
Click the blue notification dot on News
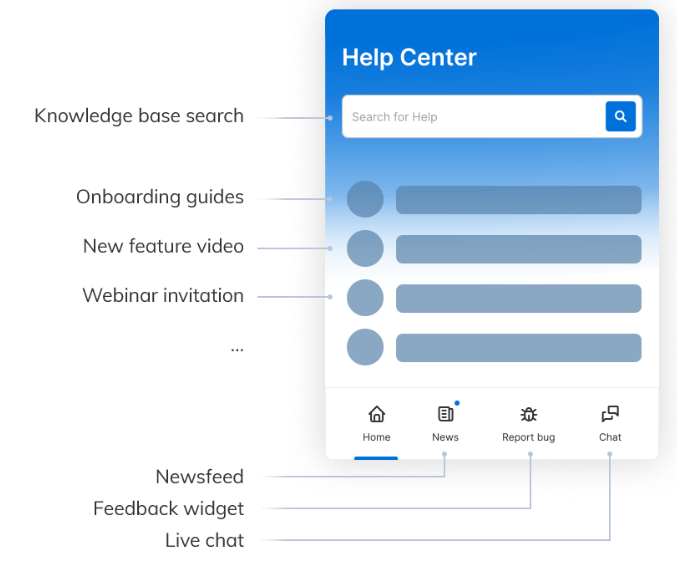457,403
